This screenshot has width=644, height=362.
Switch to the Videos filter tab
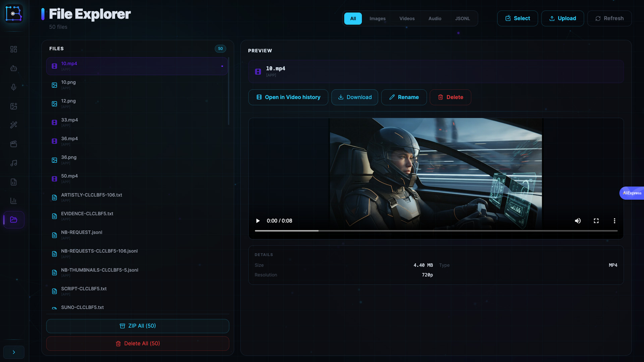click(x=407, y=18)
